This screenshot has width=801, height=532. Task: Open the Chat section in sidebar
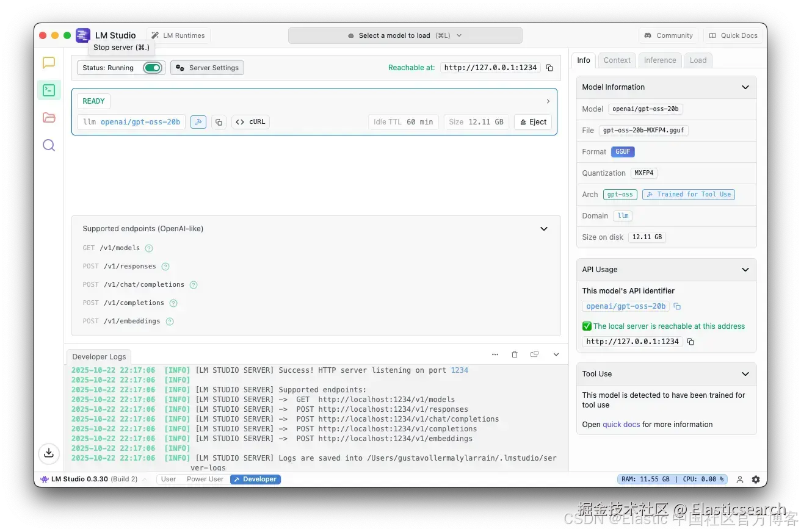coord(49,63)
